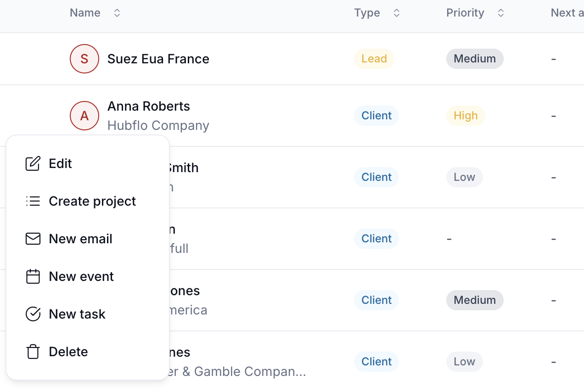The width and height of the screenshot is (584, 392).
Task: Open the Anna Roberts contact name
Action: coord(149,106)
